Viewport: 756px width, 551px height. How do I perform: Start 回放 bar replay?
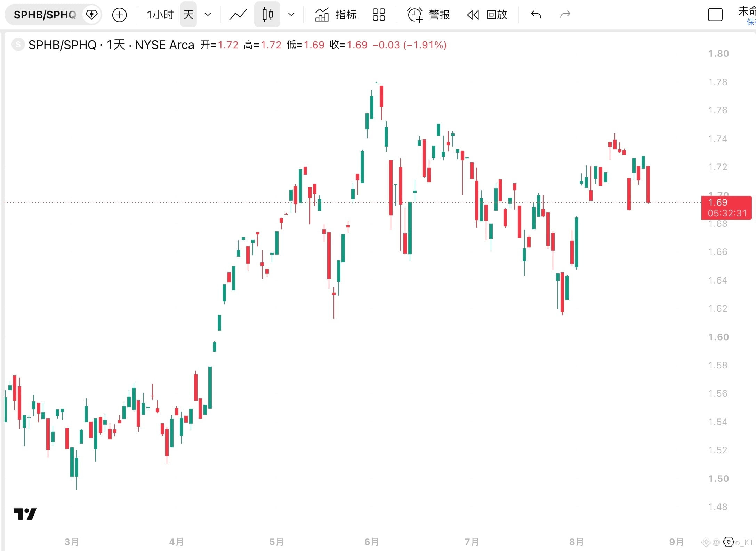click(487, 15)
